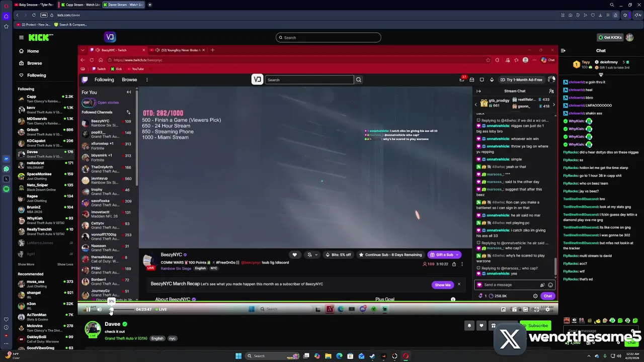Screen dimensions: 644x362
Task: Open the Kick hamburger menu
Action: pos(21,37)
